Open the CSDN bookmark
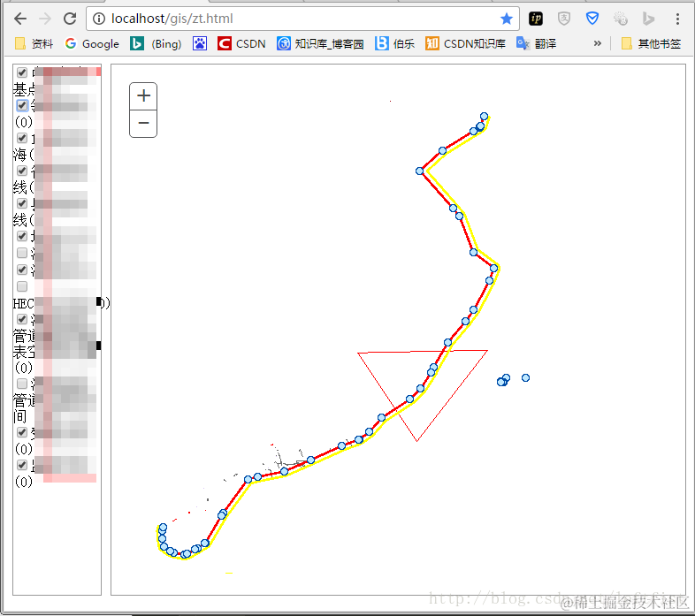695x616 pixels. [241, 43]
